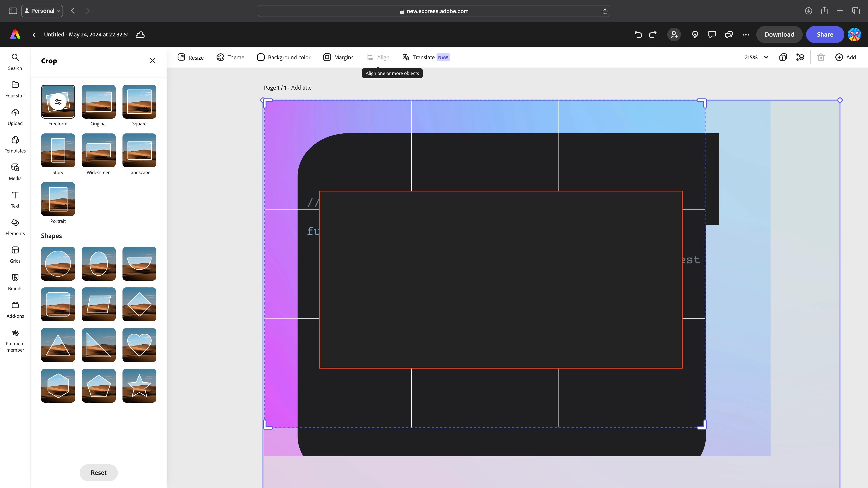The image size is (868, 488).
Task: Select the Freeform crop option
Action: pyautogui.click(x=58, y=101)
